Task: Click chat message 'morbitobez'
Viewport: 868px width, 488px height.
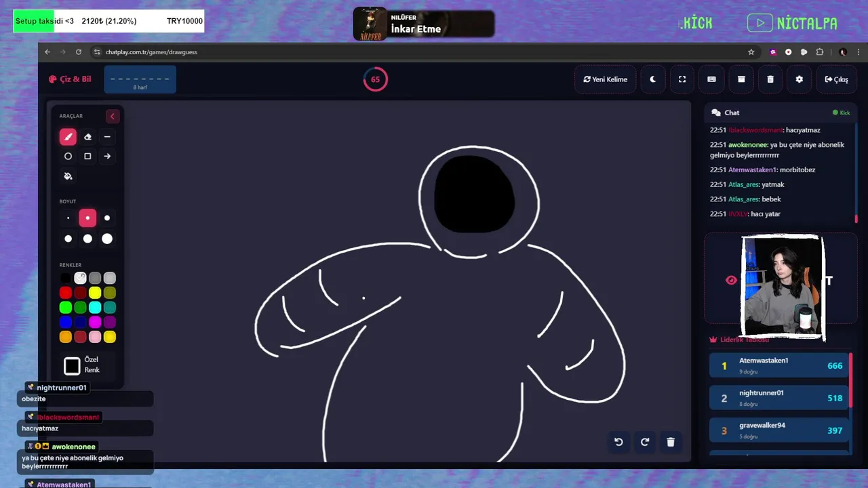Action: click(797, 170)
